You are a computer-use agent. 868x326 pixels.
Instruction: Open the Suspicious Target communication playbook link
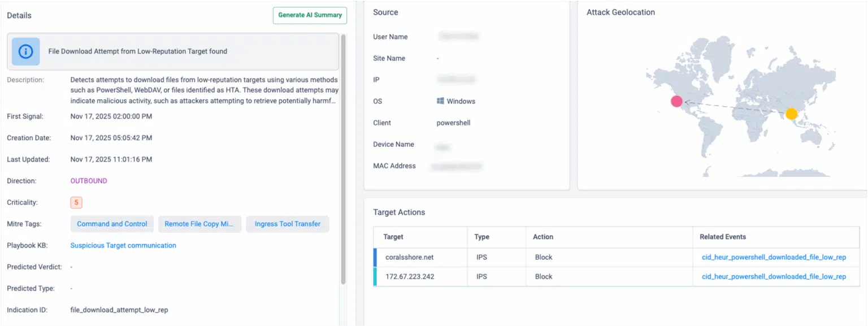123,245
